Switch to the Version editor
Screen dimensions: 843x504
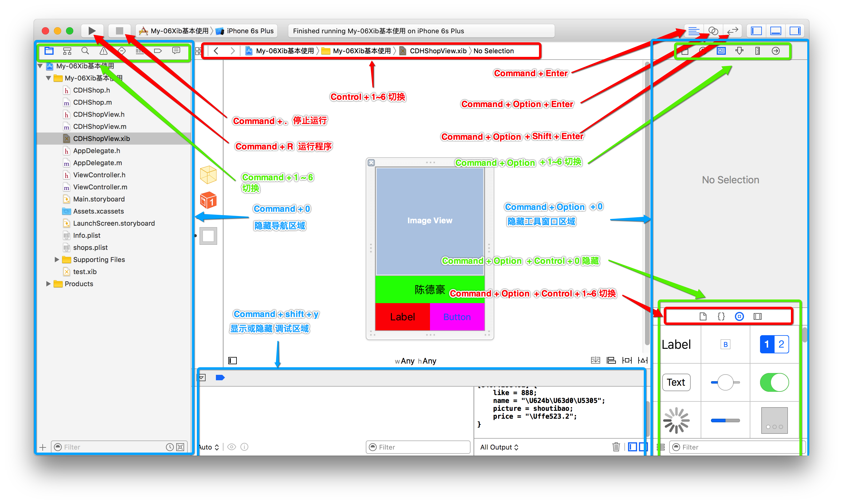(732, 31)
